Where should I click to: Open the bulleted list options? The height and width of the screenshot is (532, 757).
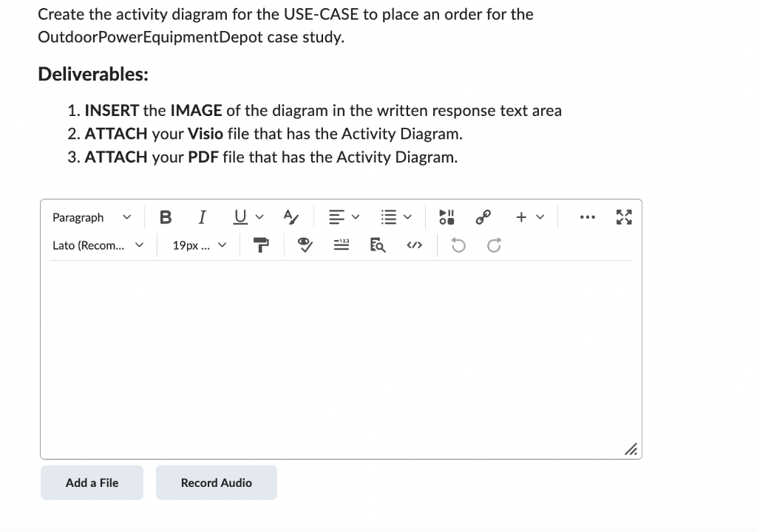[396, 217]
